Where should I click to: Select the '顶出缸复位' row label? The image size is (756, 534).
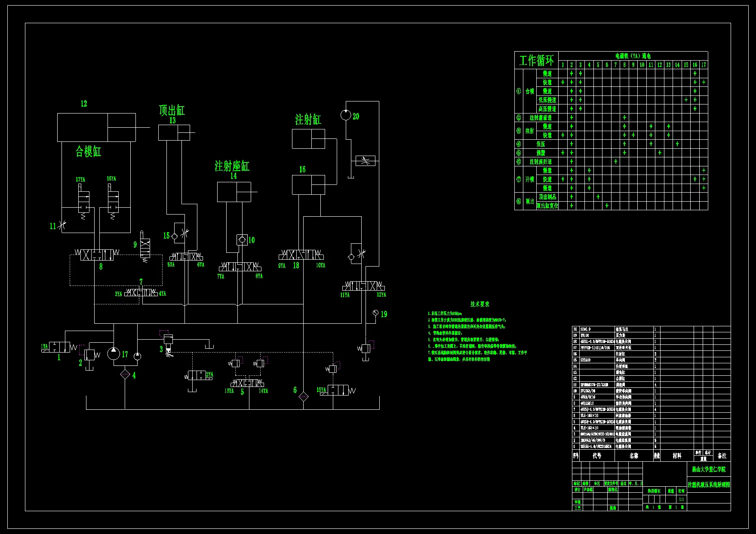click(x=547, y=206)
